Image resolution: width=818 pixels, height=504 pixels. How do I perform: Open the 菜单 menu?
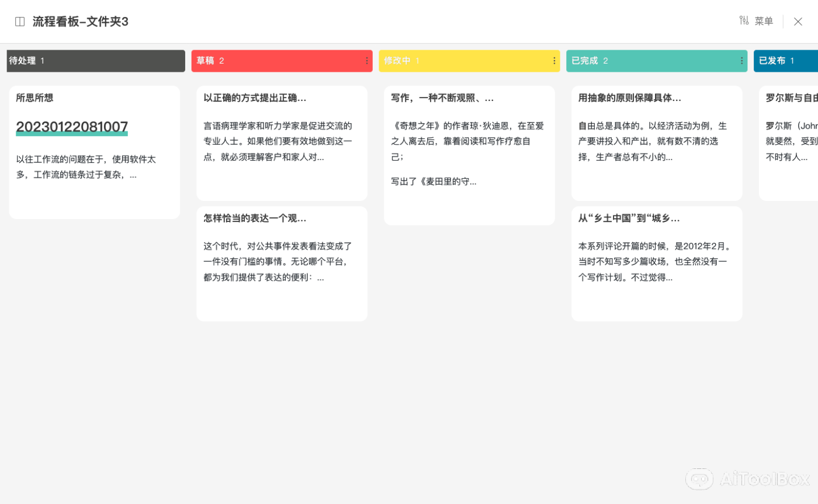(763, 22)
